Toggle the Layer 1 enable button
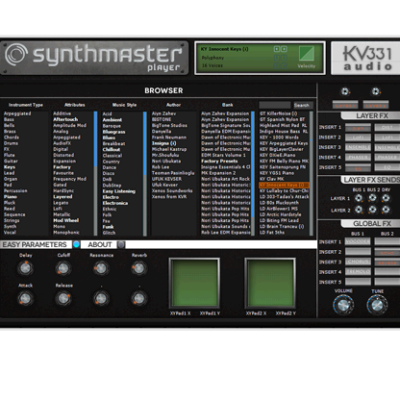Screen dimensions: 400x400 click(x=345, y=105)
